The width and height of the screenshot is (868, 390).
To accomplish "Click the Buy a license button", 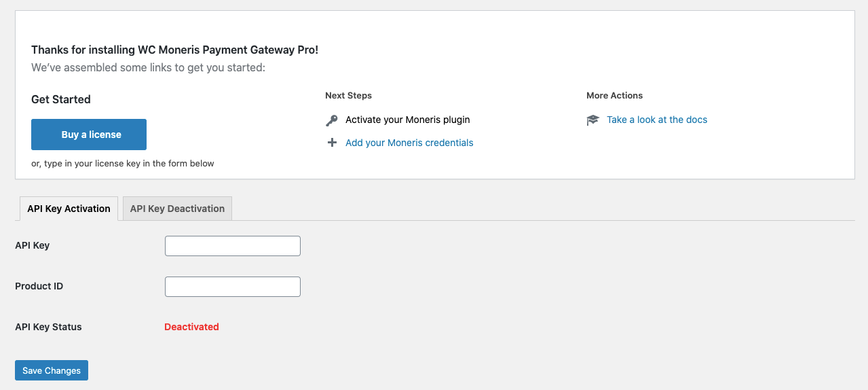I will [x=89, y=135].
